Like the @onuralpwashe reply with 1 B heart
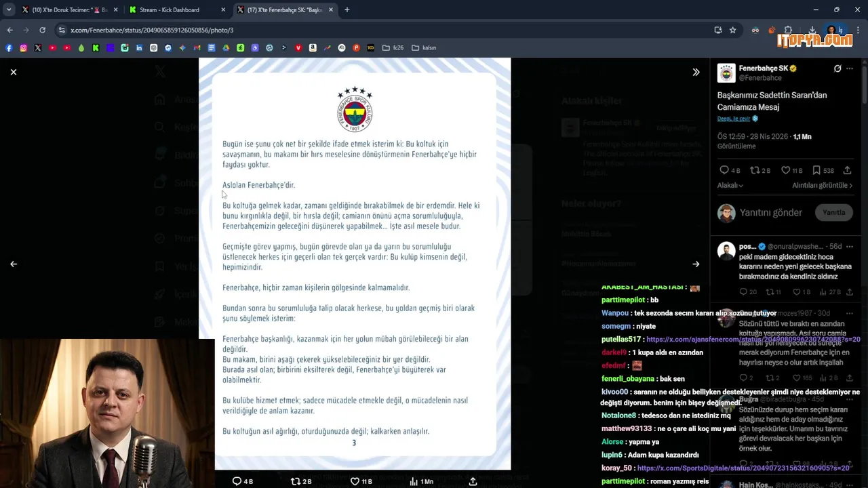Viewport: 868px width, 488px height. (797, 292)
